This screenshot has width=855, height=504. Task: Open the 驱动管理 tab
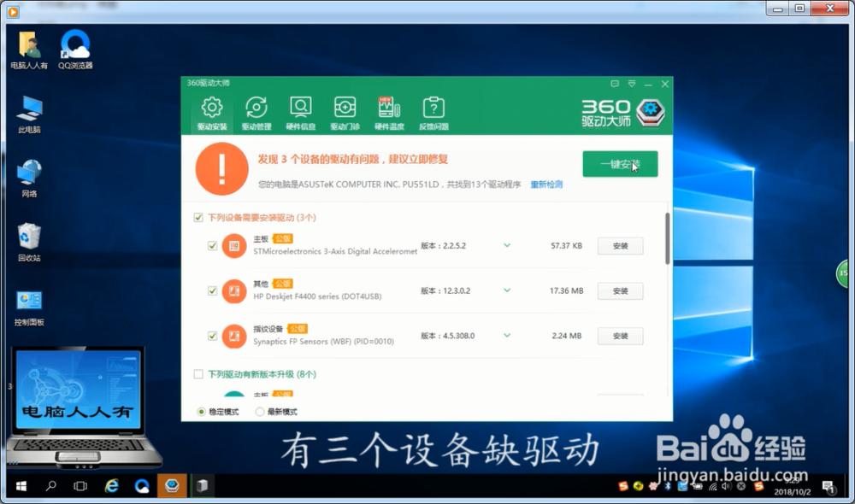pyautogui.click(x=256, y=114)
